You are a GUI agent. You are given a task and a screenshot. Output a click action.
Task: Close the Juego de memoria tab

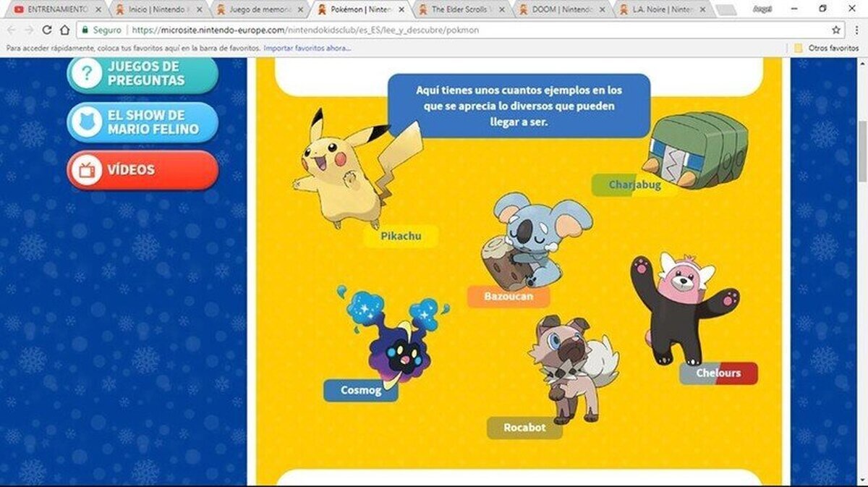click(x=300, y=9)
